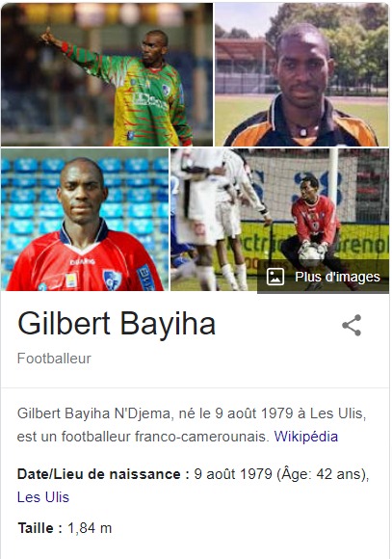392x559 pixels.
Task: Click the 1,84 m height value
Action: [90, 528]
